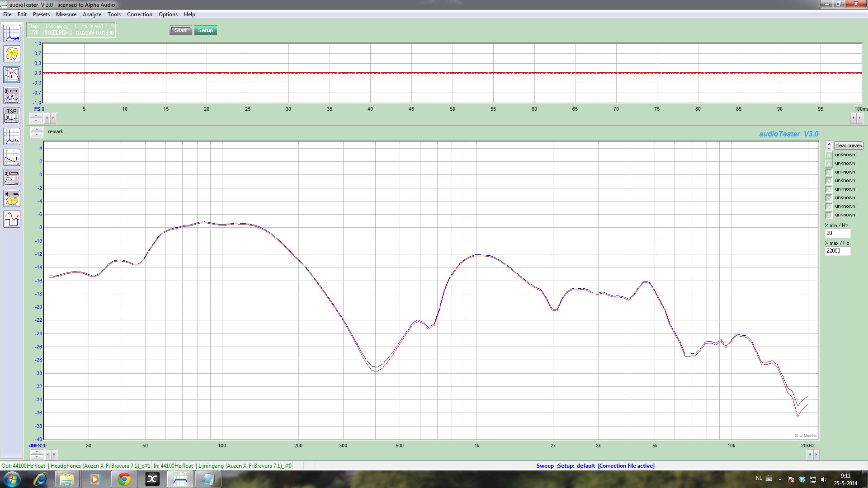Image resolution: width=868 pixels, height=488 pixels.
Task: Open the Presets menu
Action: click(41, 14)
